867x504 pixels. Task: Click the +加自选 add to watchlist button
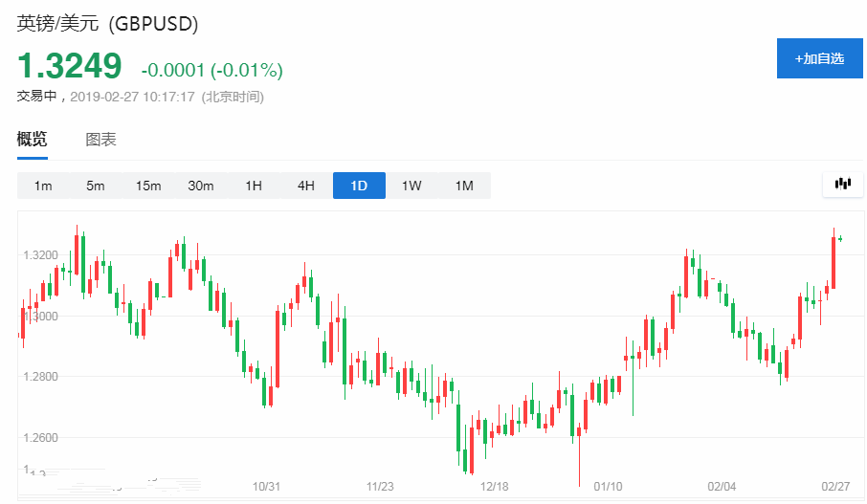click(819, 59)
